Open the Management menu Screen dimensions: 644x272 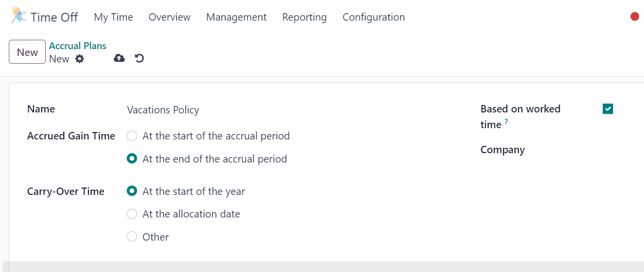[x=236, y=17]
